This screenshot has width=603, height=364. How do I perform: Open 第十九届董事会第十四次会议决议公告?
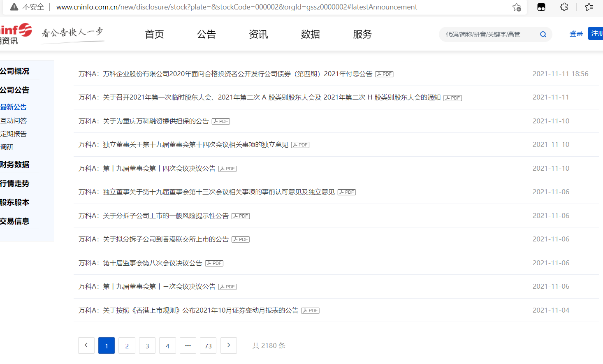(x=147, y=169)
